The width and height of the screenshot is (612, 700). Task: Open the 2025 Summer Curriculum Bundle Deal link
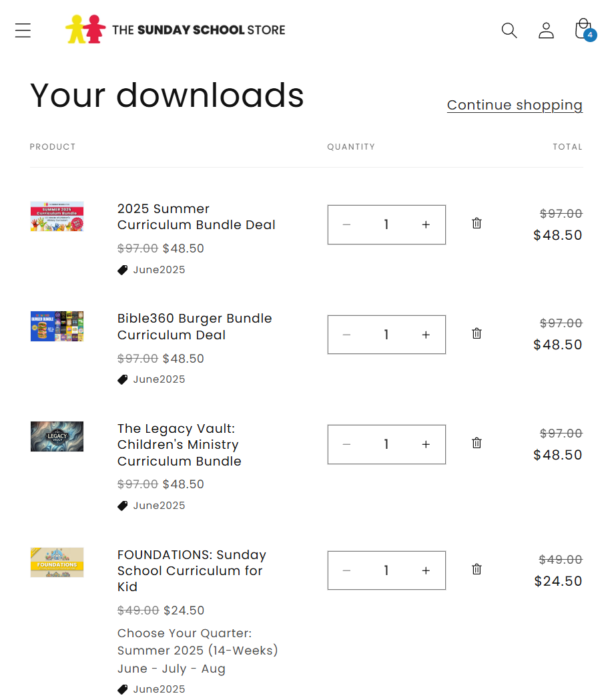(x=196, y=216)
